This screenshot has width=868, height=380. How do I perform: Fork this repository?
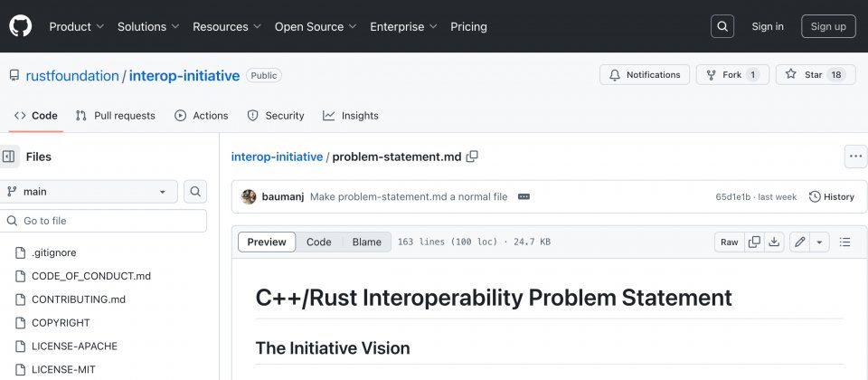pyautogui.click(x=732, y=75)
